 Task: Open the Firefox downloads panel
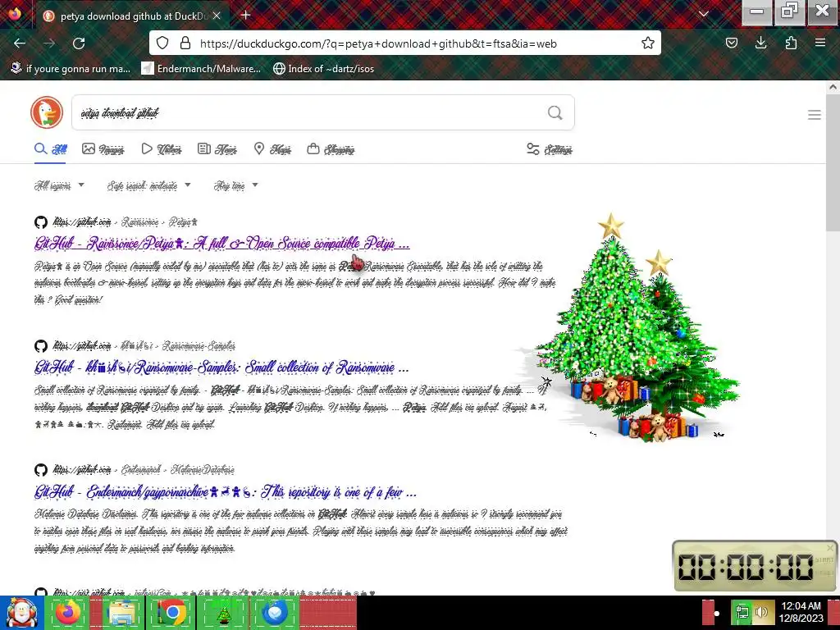(x=760, y=43)
